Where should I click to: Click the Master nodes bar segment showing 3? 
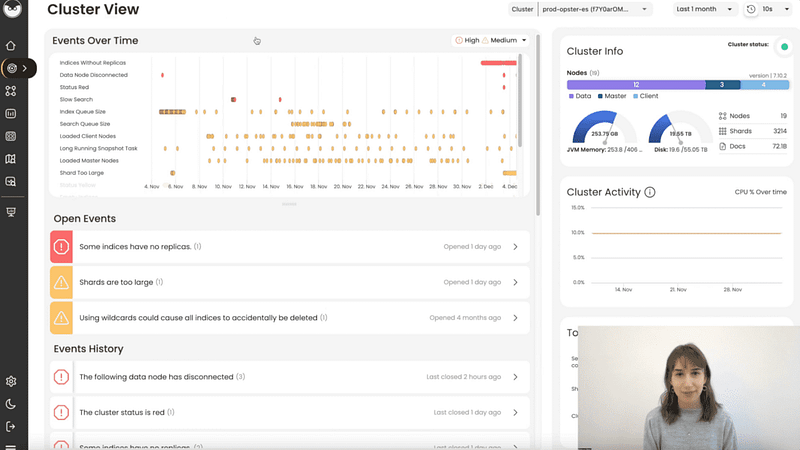pos(722,85)
